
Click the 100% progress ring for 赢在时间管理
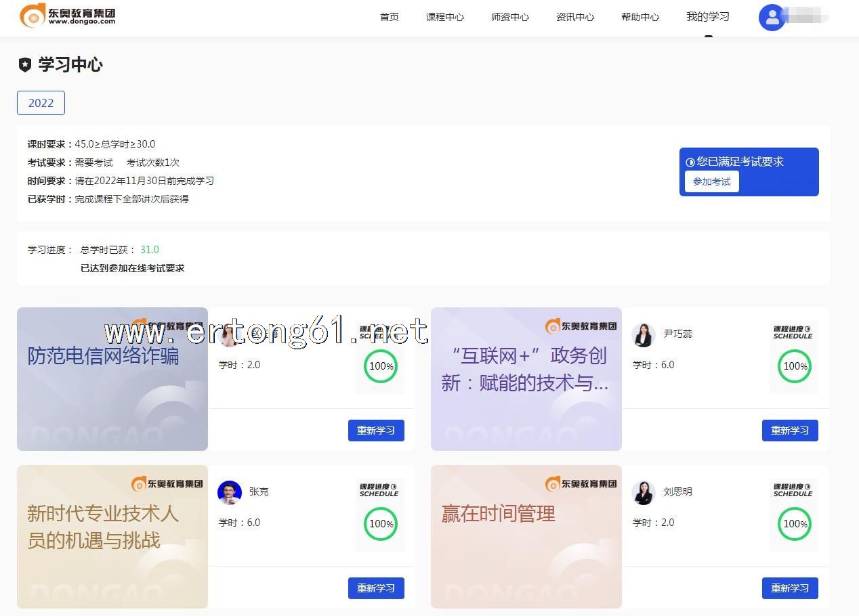point(794,523)
